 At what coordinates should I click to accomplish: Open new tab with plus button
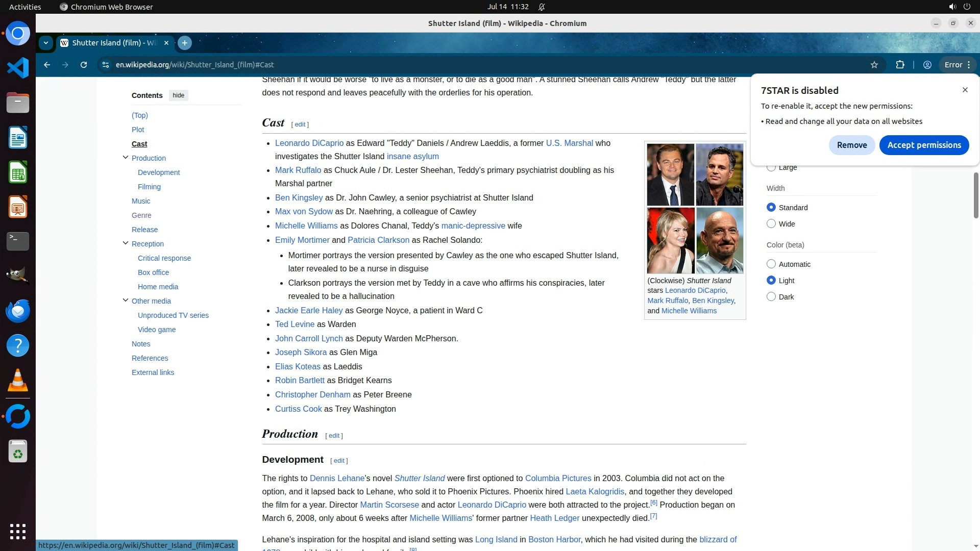[185, 43]
